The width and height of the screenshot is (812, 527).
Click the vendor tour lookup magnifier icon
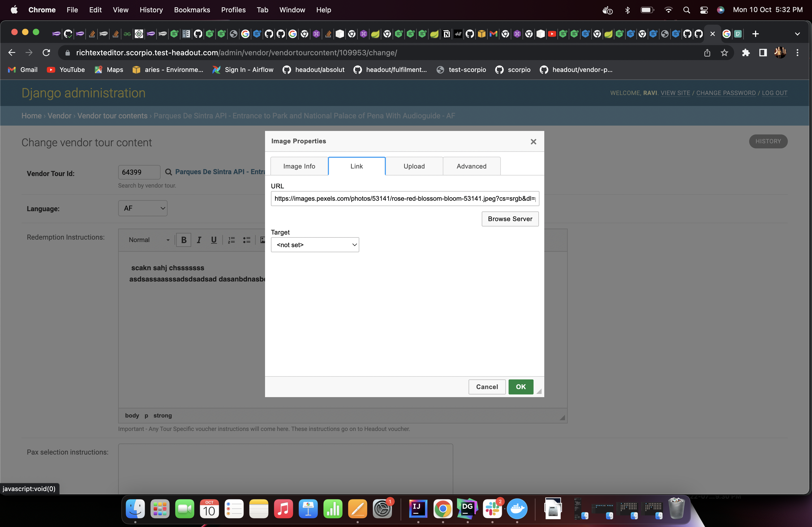168,172
